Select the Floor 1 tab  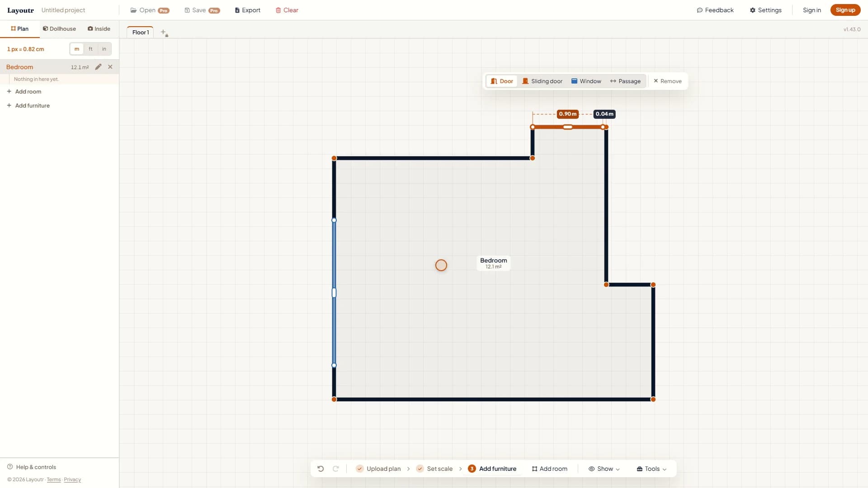click(x=141, y=33)
